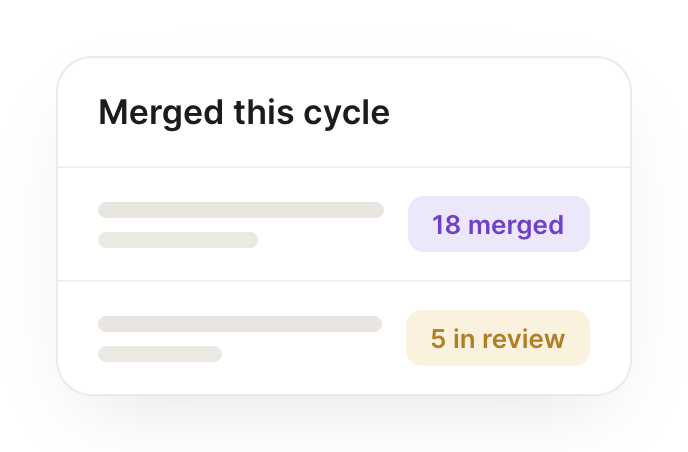Click the divider between the two rows

click(344, 280)
